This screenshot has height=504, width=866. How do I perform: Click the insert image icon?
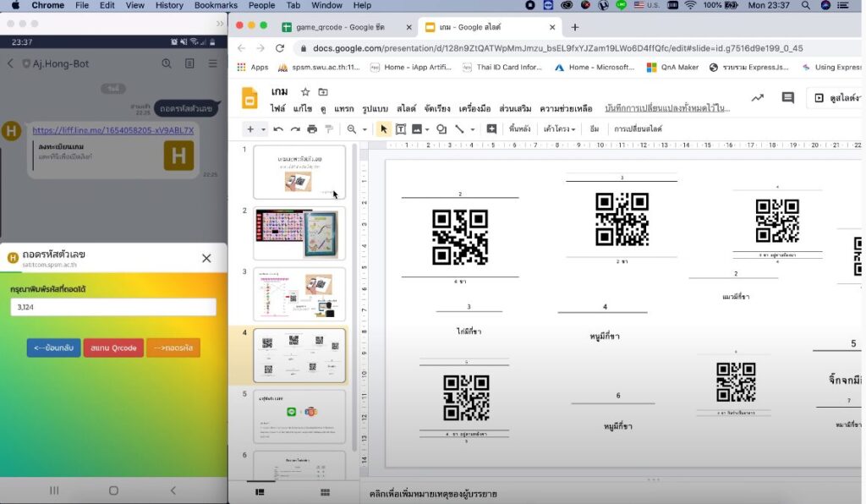click(417, 129)
